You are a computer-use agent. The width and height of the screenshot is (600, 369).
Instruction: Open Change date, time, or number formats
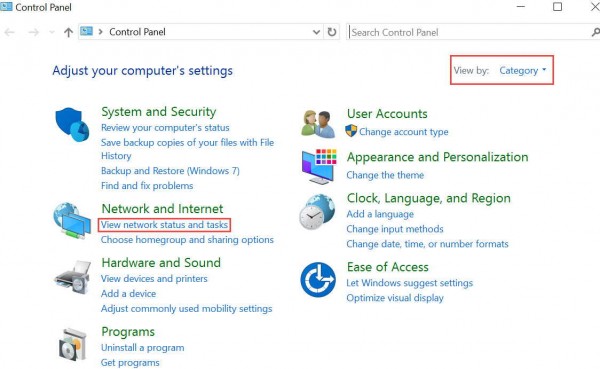click(427, 244)
